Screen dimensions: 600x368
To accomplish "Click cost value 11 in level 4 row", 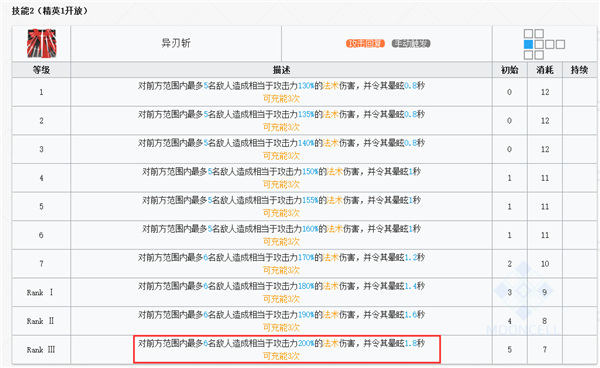I will coord(545,178).
